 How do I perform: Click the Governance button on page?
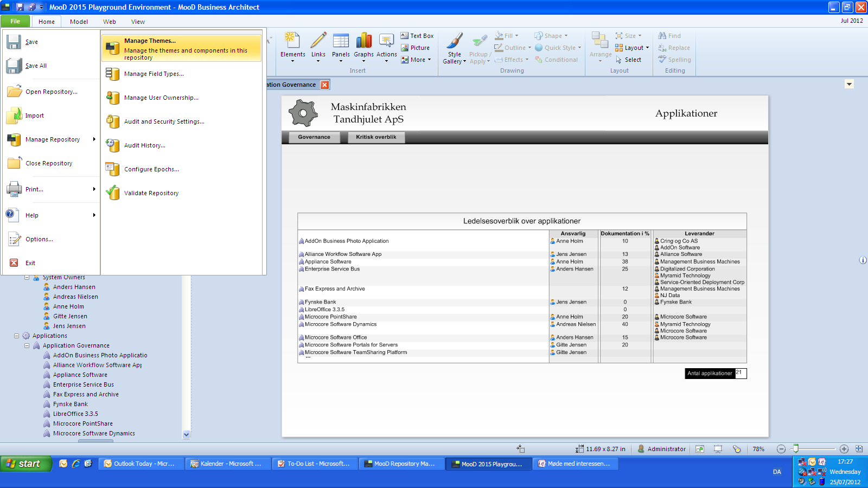click(314, 137)
